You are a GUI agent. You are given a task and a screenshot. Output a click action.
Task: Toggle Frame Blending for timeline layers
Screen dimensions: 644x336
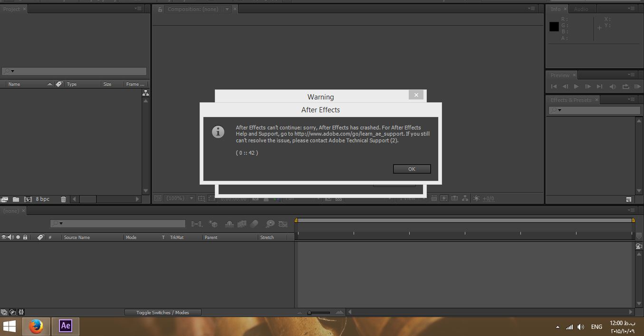click(242, 223)
